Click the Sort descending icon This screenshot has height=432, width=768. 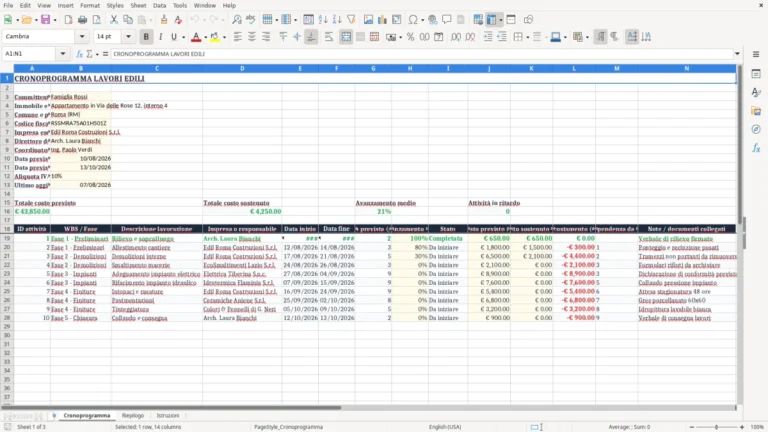coord(337,20)
